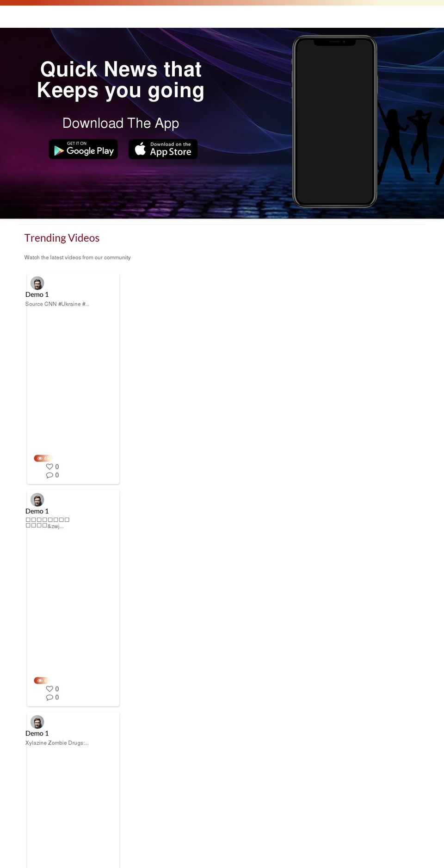
Task: Open the description ending in "&zwj..."
Action: click(x=48, y=523)
